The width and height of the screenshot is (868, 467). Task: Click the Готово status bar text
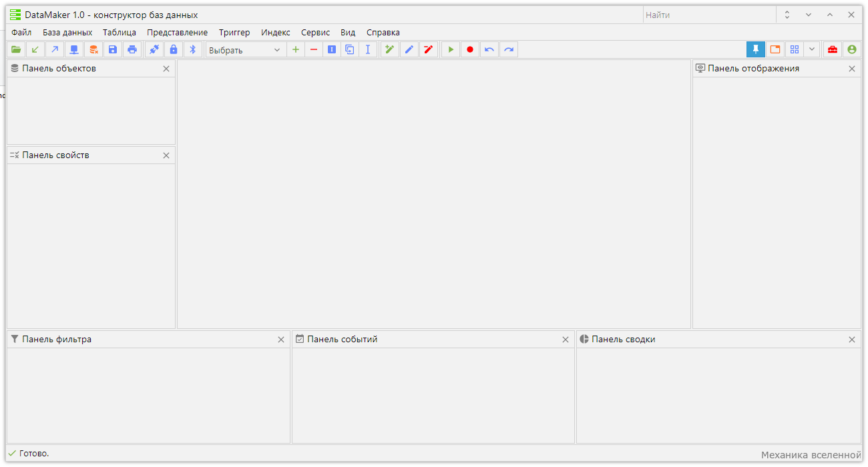tap(34, 454)
